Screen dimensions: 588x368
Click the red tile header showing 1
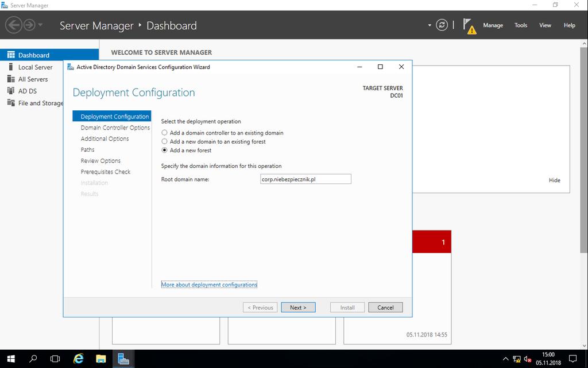point(432,242)
